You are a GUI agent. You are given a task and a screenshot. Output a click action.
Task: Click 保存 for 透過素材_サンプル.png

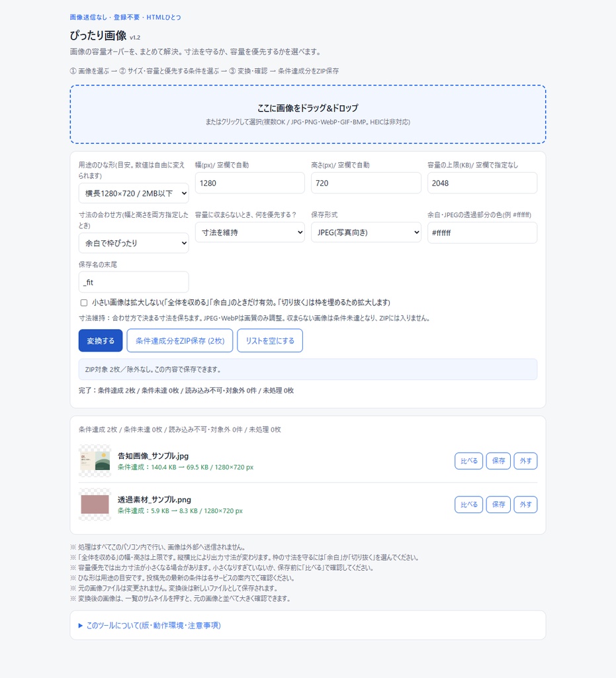click(498, 505)
